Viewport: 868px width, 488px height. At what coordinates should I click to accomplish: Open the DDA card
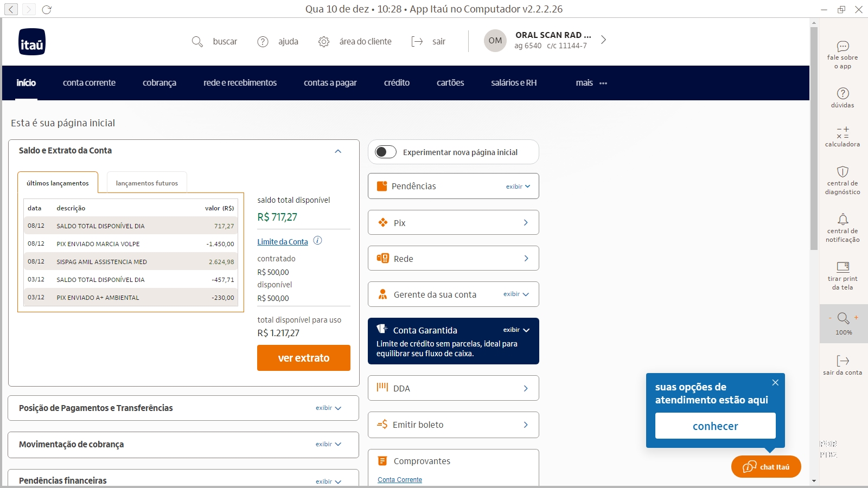pyautogui.click(x=454, y=388)
